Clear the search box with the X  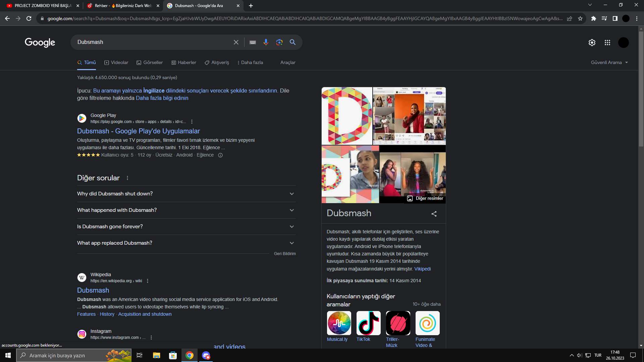236,42
